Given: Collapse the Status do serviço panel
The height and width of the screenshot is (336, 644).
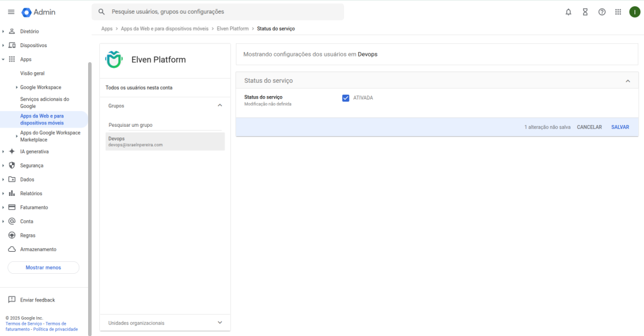Looking at the screenshot, I should pos(627,81).
